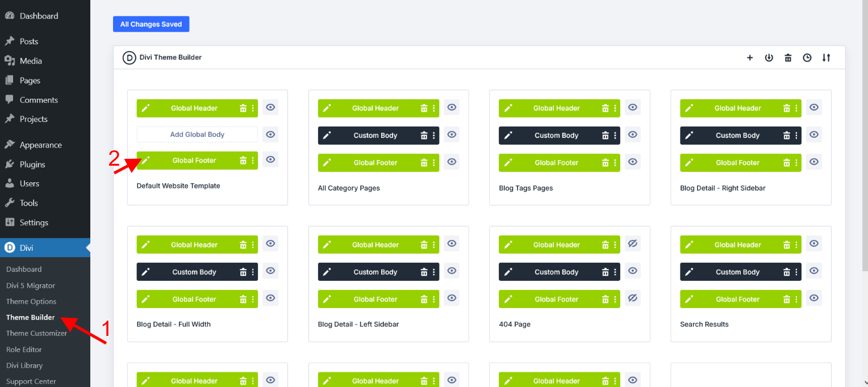Edit Global Footer of Default Website Template

(145, 161)
